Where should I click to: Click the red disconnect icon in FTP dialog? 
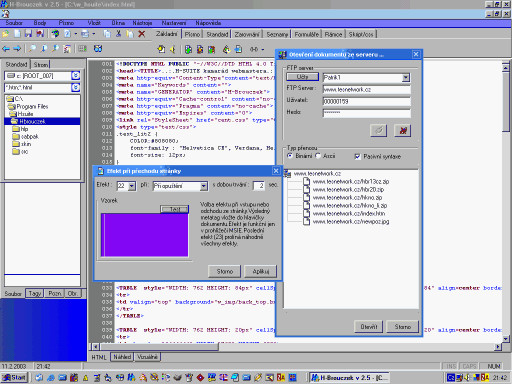tap(403, 130)
